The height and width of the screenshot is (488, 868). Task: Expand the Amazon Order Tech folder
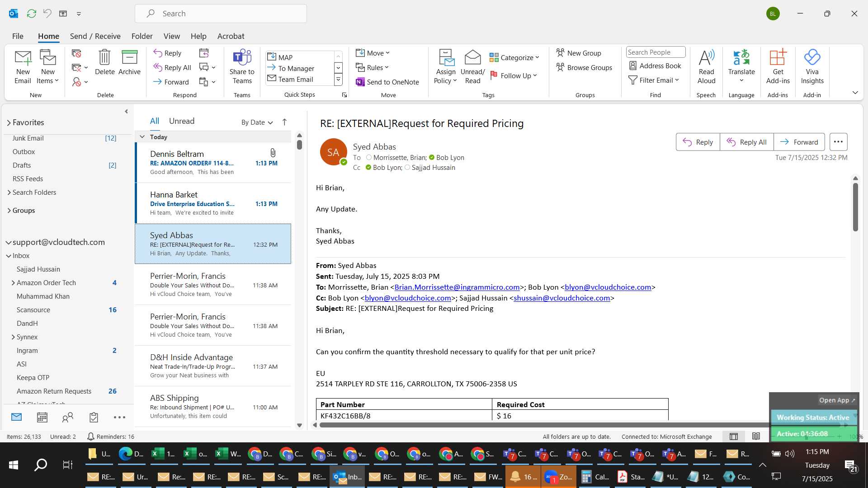[13, 283]
